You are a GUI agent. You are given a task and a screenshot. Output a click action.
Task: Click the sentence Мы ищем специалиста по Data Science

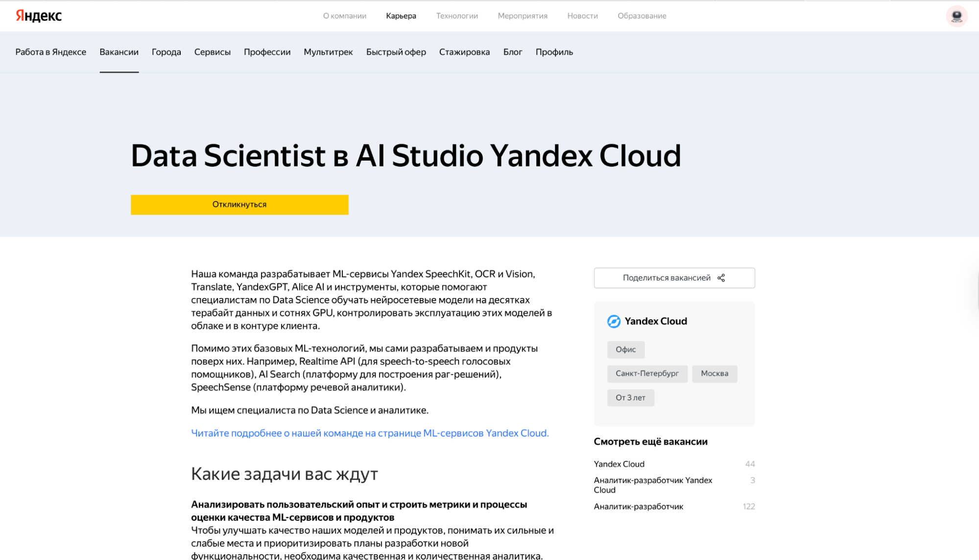310,410
